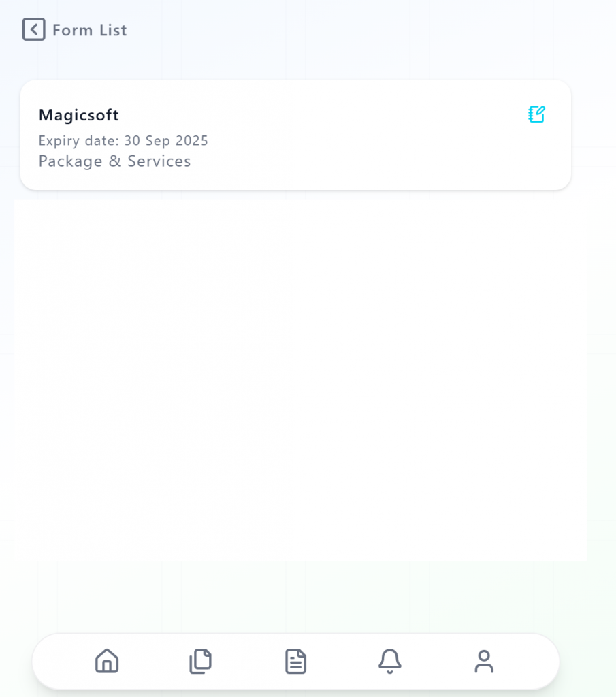Click the word Form in header
The height and width of the screenshot is (697, 616).
pyautogui.click(x=72, y=30)
